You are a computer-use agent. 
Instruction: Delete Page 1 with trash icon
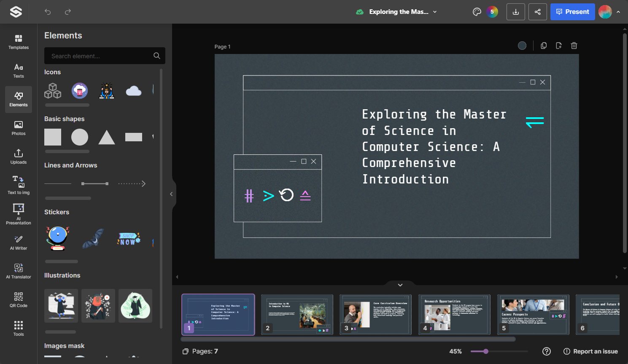574,46
